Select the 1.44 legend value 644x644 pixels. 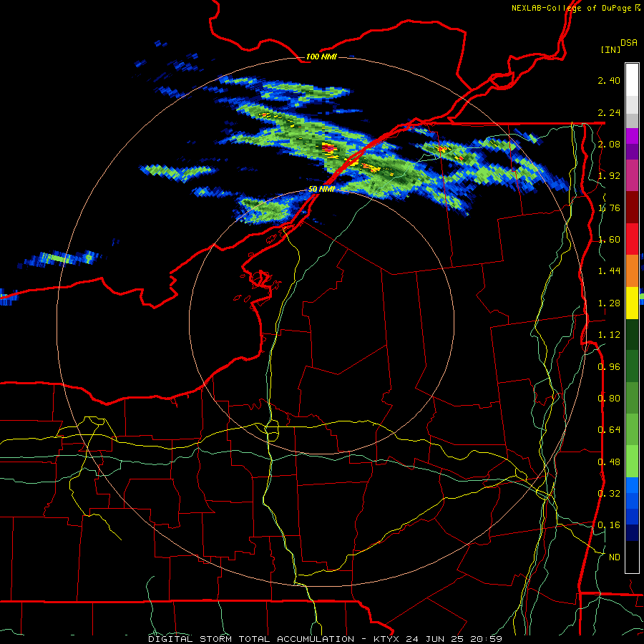pyautogui.click(x=609, y=271)
